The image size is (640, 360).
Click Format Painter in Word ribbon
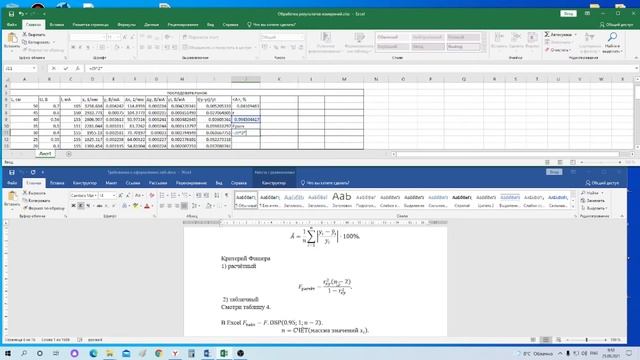pos(44,208)
